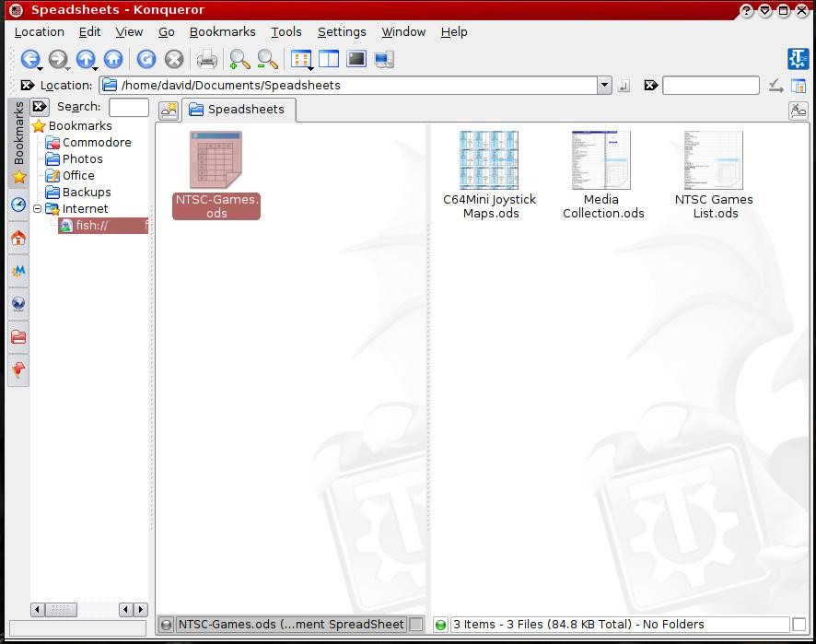Open Back button history dropdown arrow
The image size is (816, 644).
click(41, 68)
